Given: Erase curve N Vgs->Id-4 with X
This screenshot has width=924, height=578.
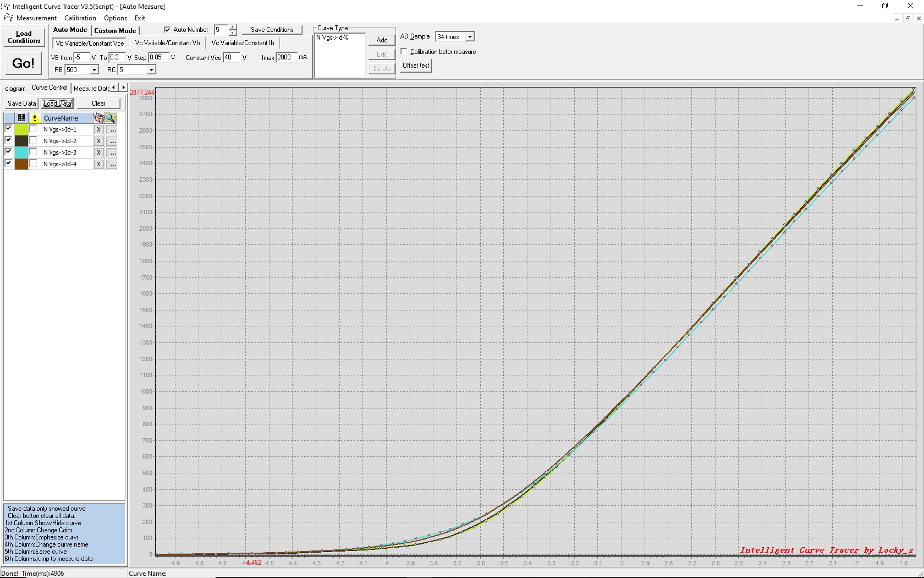Looking at the screenshot, I should [x=98, y=165].
